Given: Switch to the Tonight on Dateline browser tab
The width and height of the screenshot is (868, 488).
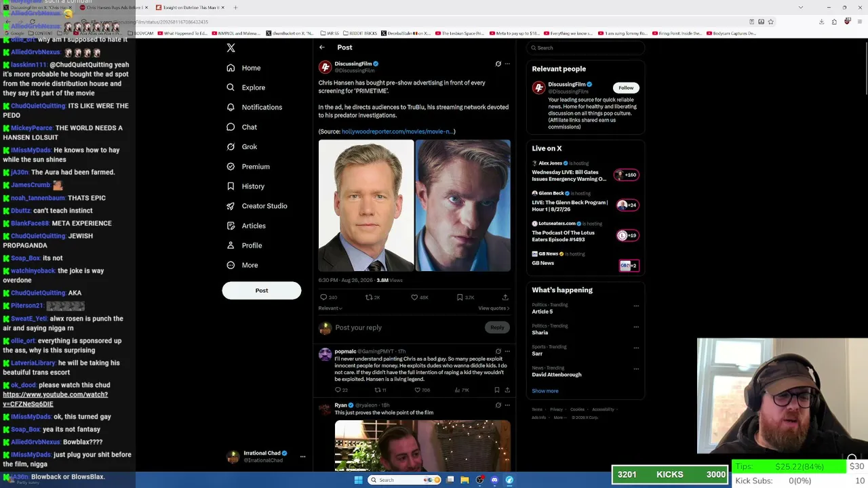Looking at the screenshot, I should pyautogui.click(x=190, y=7).
